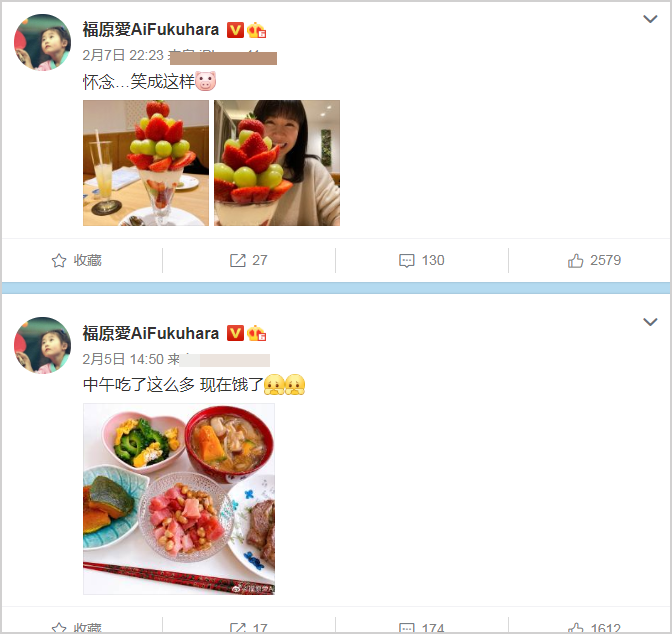The height and width of the screenshot is (634, 672).
Task: Open the lunch dishes photo thumbnail
Action: click(179, 499)
